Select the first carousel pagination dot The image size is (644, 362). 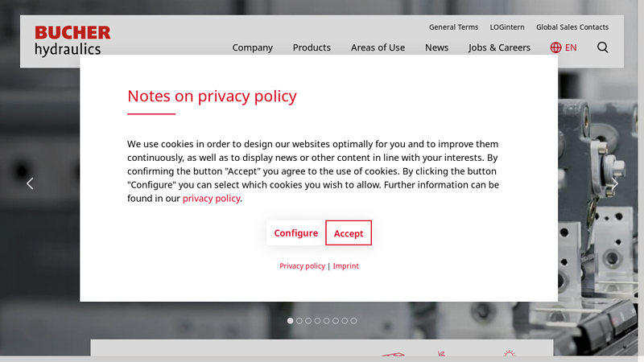point(291,321)
